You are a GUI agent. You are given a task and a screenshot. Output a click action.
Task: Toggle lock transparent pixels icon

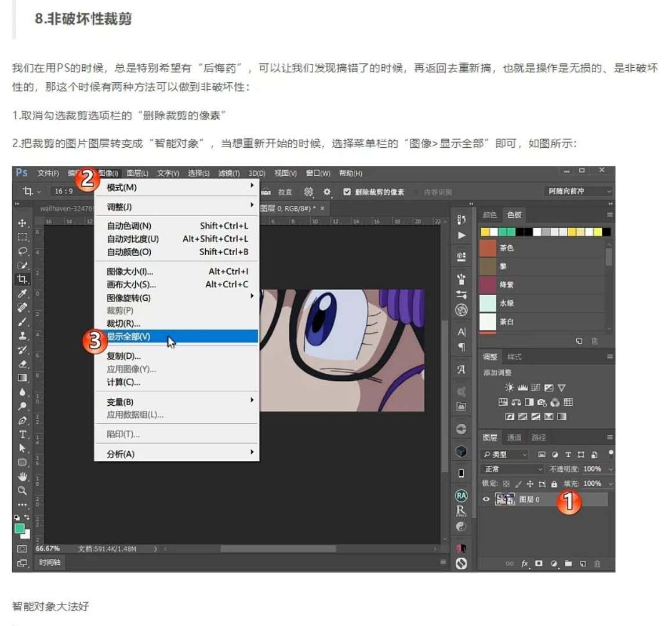506,484
